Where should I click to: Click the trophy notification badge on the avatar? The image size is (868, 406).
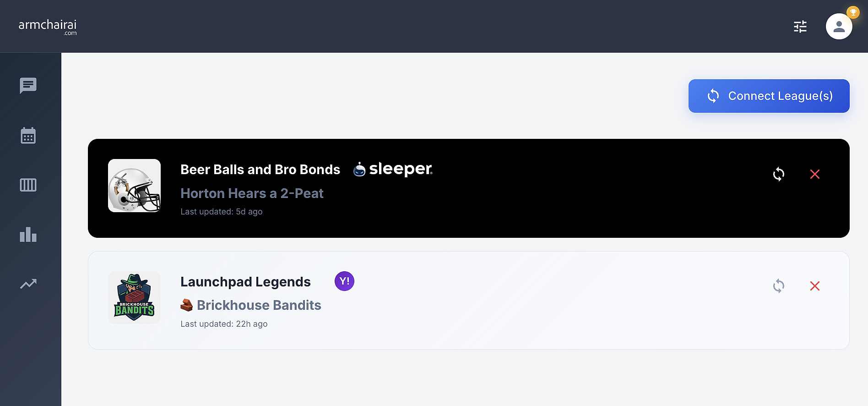(852, 12)
